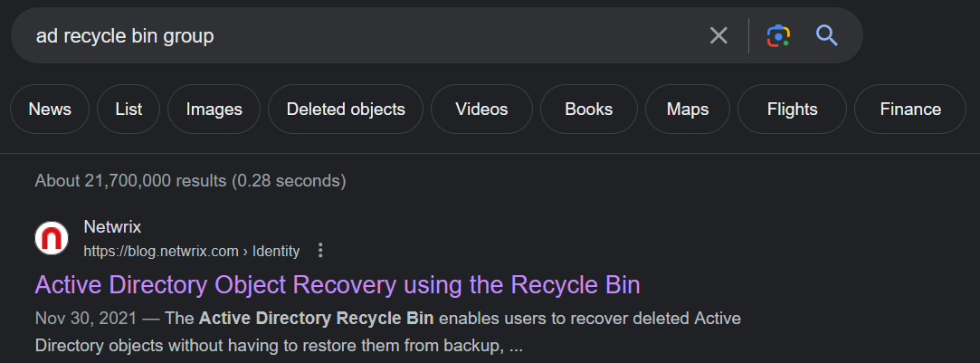Image resolution: width=980 pixels, height=363 pixels.
Task: Select the Flights chip
Action: (x=793, y=110)
